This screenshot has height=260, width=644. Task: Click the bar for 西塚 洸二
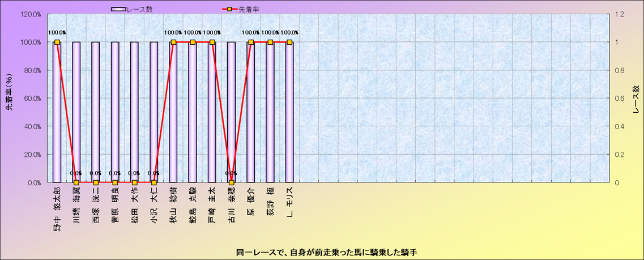[x=96, y=113]
